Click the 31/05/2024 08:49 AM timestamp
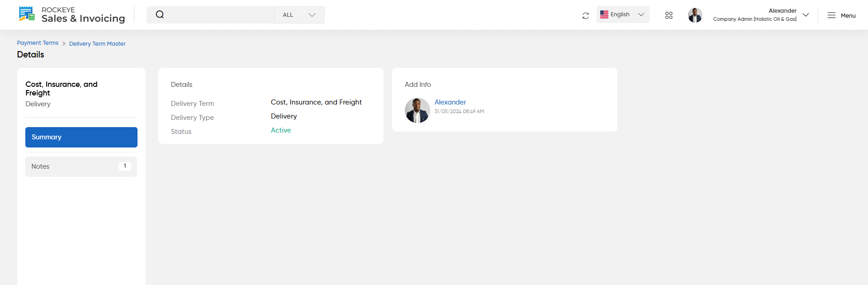Screen dimensions: 868x285 pyautogui.click(x=459, y=111)
